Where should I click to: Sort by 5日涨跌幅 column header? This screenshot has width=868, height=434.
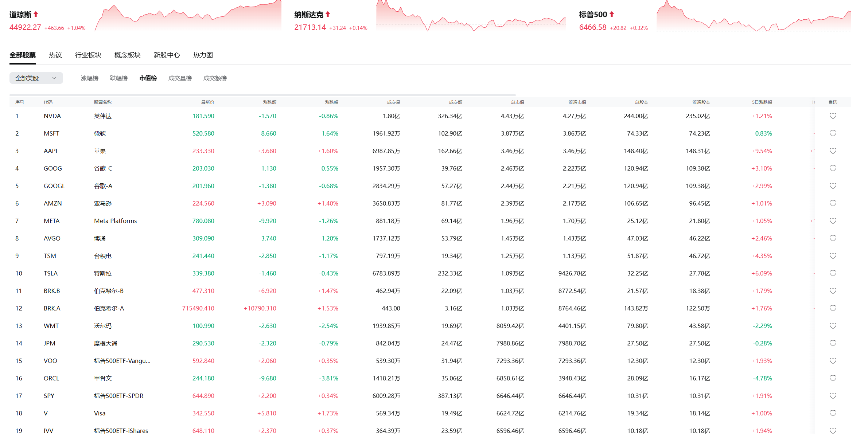click(x=762, y=102)
